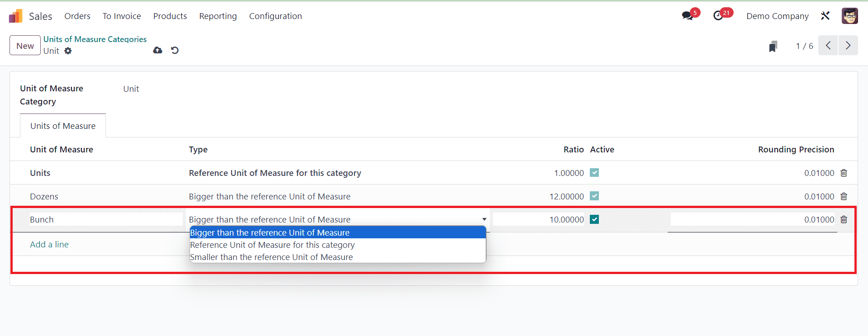Viewport: 868px width, 336px height.
Task: Select the Units name cell
Action: pos(40,173)
